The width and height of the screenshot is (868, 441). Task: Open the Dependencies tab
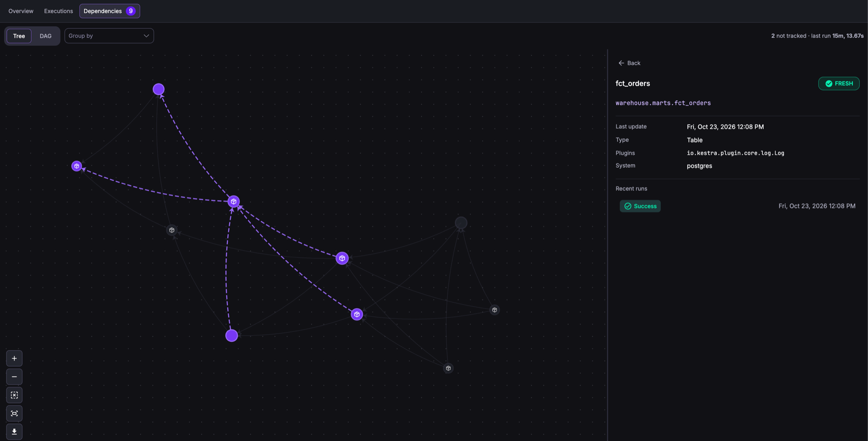pos(109,11)
